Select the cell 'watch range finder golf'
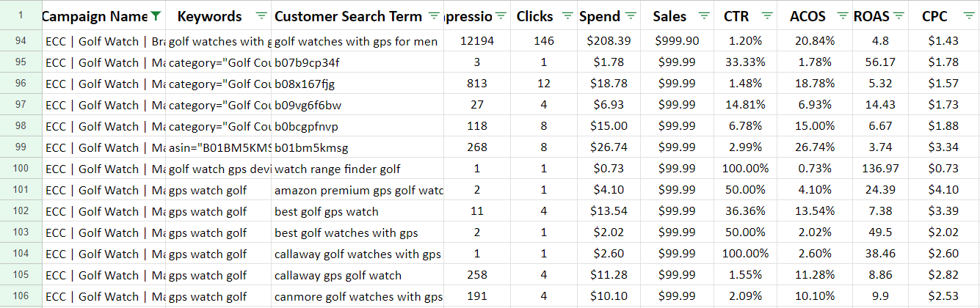This screenshot has width=980, height=308. point(358,169)
